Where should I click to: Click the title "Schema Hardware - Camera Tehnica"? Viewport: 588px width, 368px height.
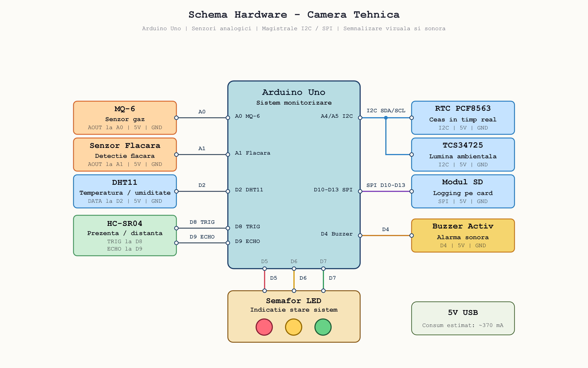294,15
